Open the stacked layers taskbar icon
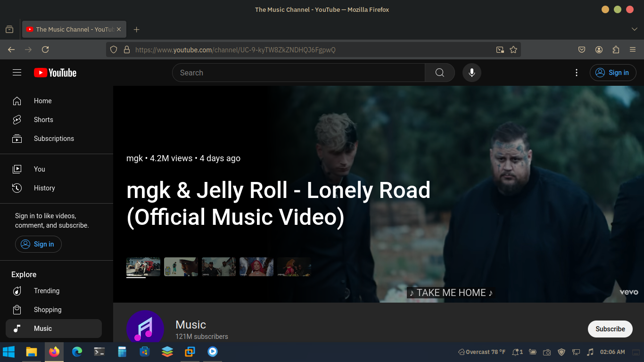Screen dimensions: 644x362 (x=167, y=352)
